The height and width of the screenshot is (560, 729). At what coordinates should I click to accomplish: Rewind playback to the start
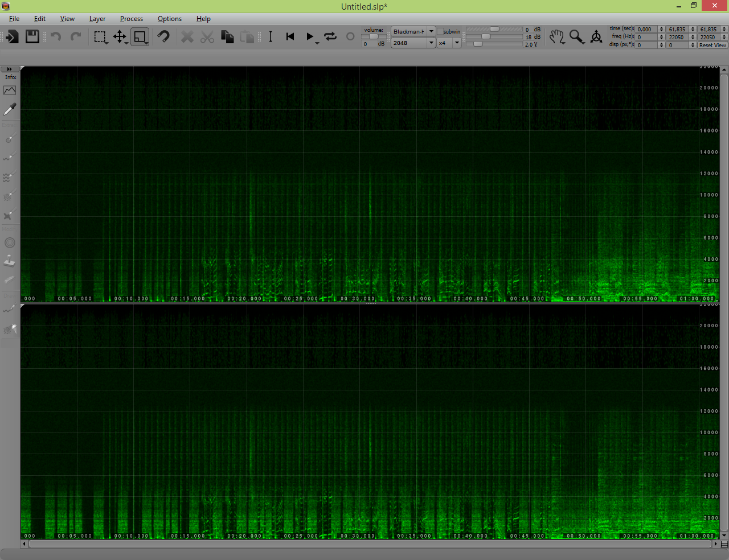(x=290, y=37)
